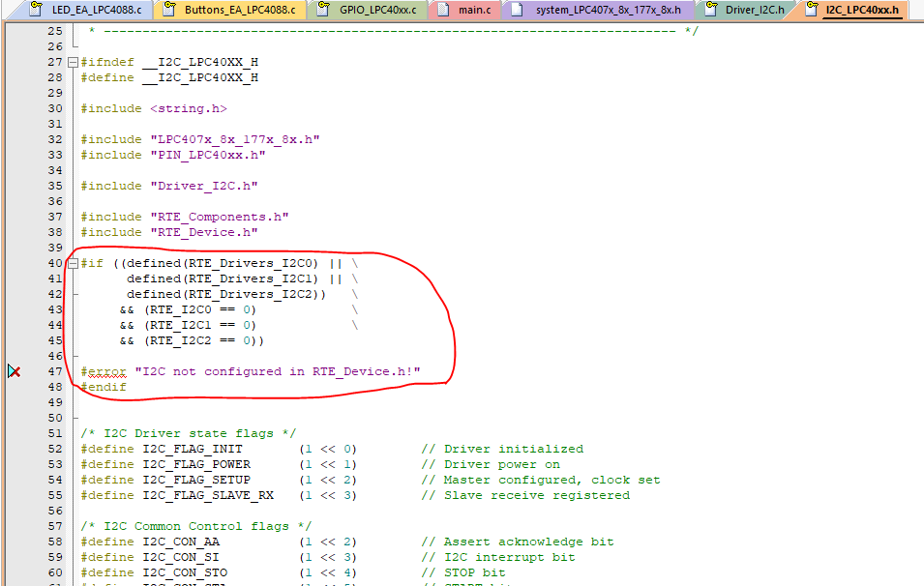
Task: Click the file icon on Buttons_EA_LPC4088.c tab
Action: tap(169, 9)
